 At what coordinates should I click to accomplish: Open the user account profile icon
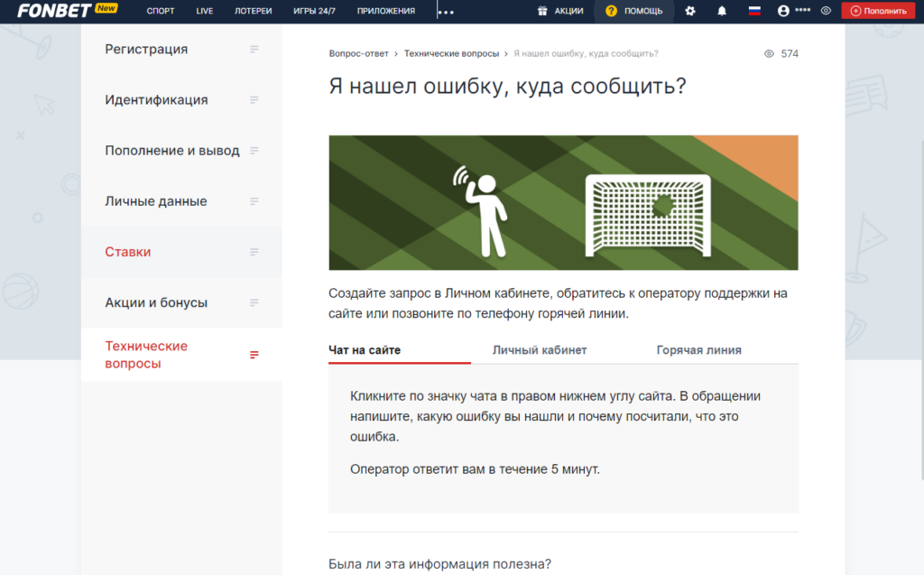(783, 11)
